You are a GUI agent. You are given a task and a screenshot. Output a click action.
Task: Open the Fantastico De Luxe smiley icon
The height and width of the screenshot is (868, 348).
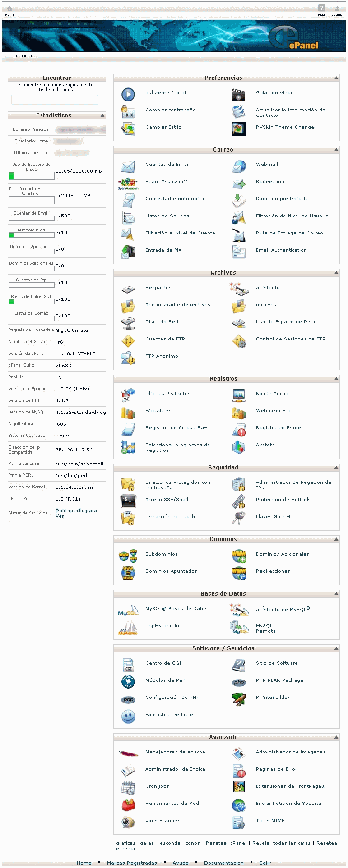[x=128, y=716]
